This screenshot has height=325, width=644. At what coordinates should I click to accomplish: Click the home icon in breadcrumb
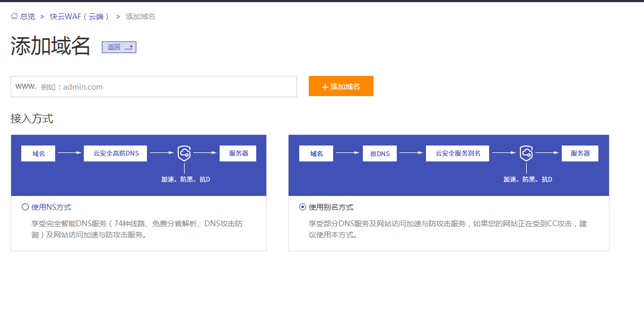pyautogui.click(x=14, y=16)
